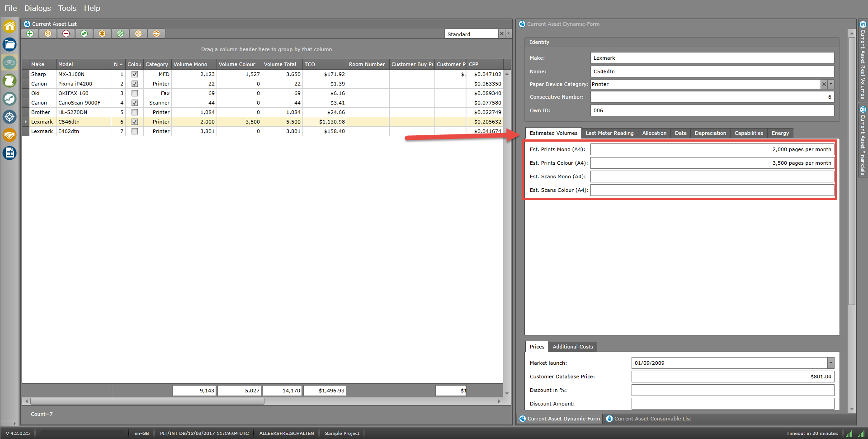Click the orange asterisk toolbar icon
This screenshot has width=868, height=439.
tap(102, 33)
